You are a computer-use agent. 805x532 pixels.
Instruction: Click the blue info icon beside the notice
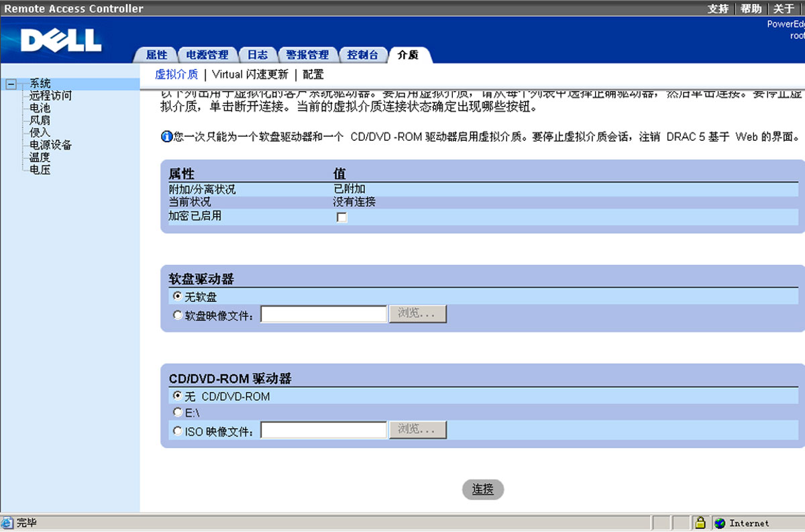click(167, 137)
